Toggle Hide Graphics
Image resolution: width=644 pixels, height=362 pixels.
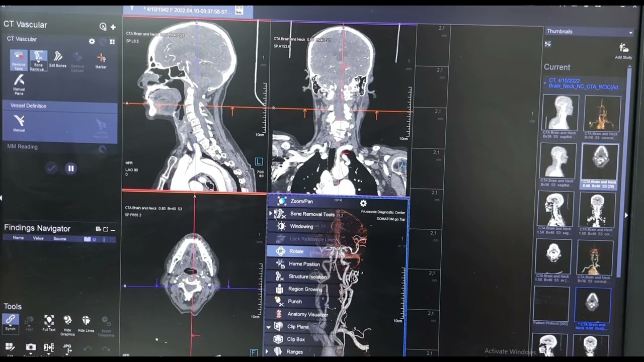pyautogui.click(x=67, y=325)
